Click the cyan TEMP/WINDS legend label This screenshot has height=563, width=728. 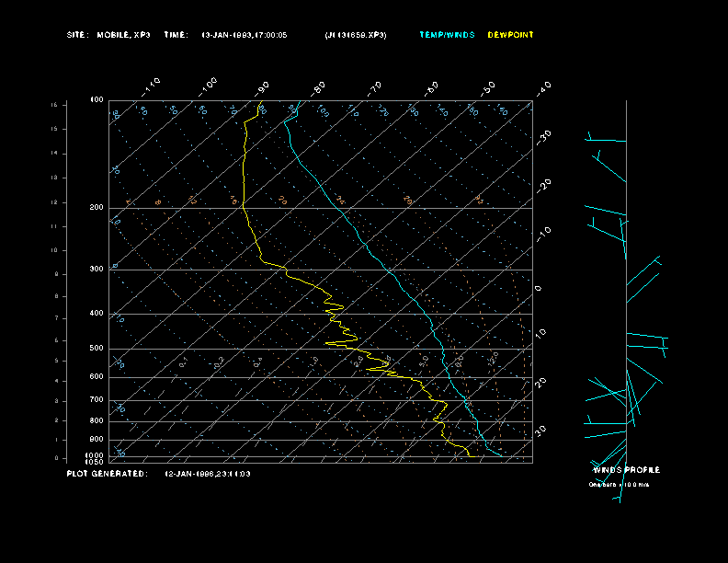pos(447,35)
